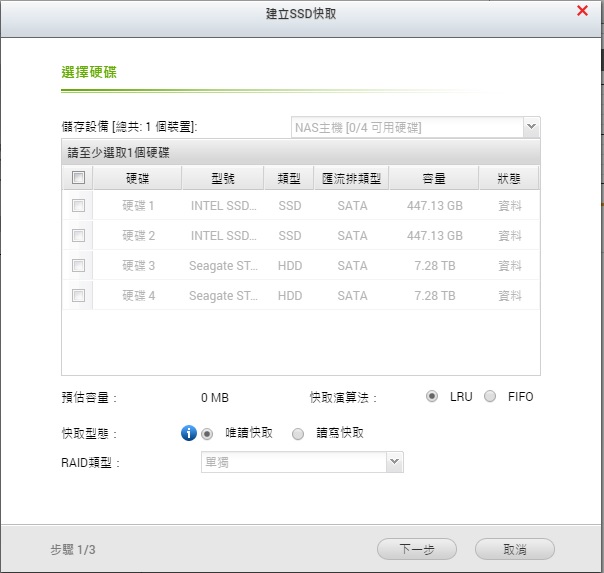Click the 硬碟 1 name cell
Viewport: 604px width, 573px height.
[x=138, y=206]
